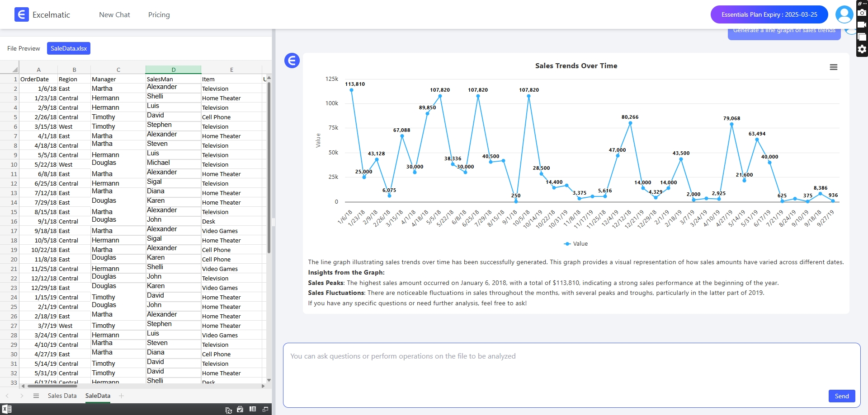Click the Excel icon in status bar
868x415 pixels.
click(x=7, y=409)
